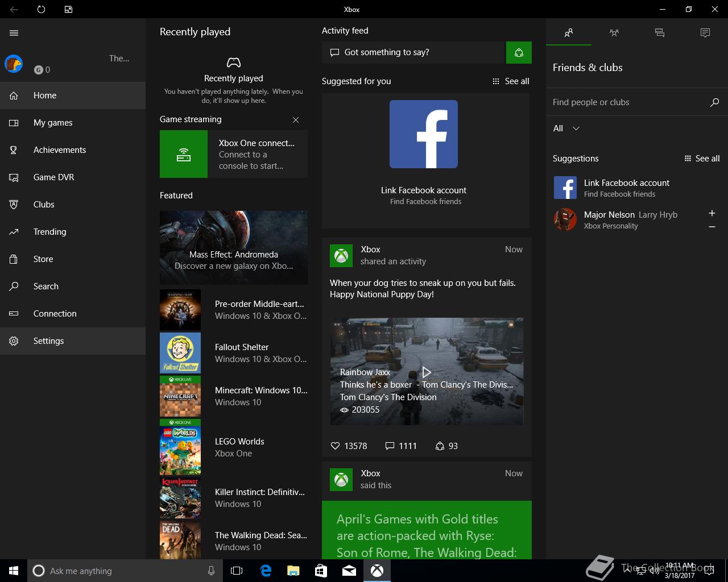Viewport: 728px width, 582px height.
Task: Switch to Friends tab icon
Action: (569, 33)
